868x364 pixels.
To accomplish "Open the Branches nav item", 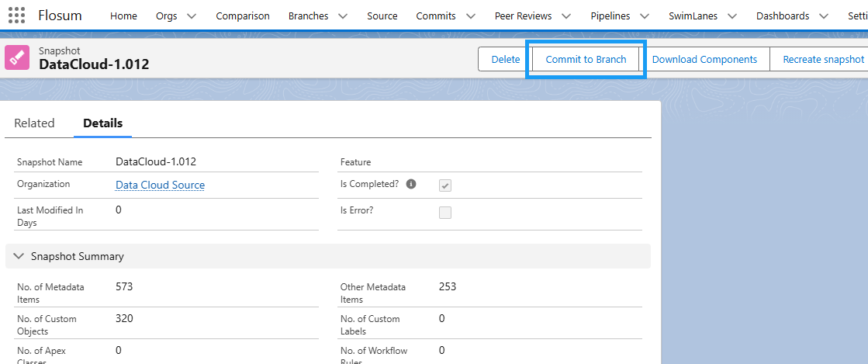I will pos(309,16).
